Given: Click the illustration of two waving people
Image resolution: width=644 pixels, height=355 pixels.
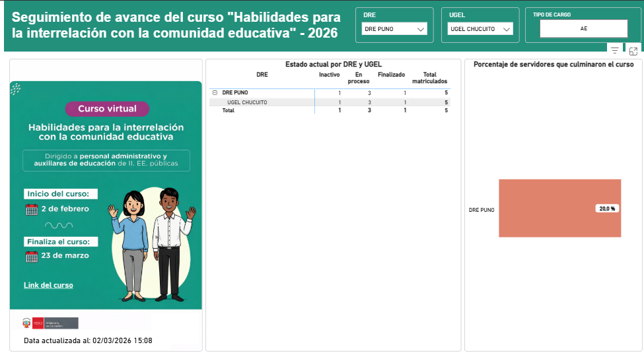Looking at the screenshot, I should click(x=153, y=242).
